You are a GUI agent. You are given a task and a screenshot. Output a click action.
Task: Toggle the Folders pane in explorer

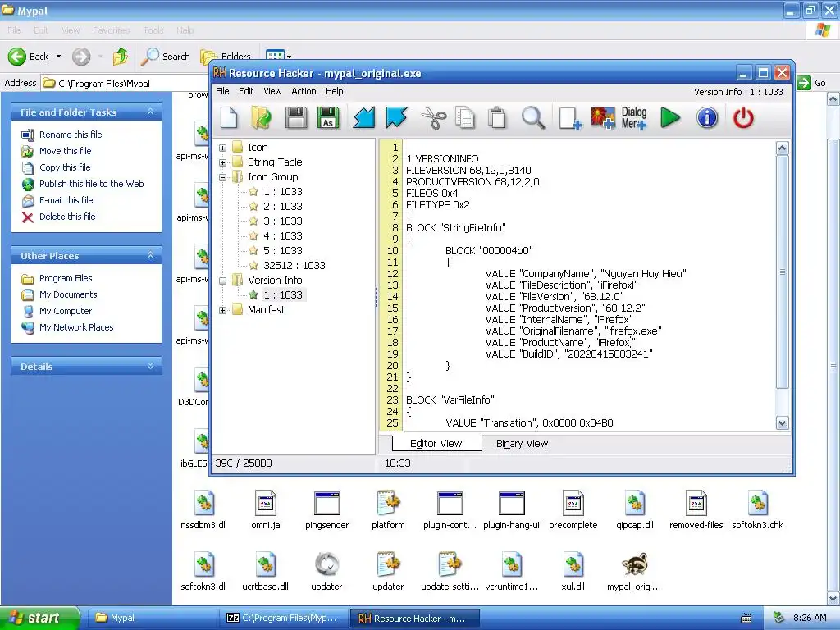(225, 57)
